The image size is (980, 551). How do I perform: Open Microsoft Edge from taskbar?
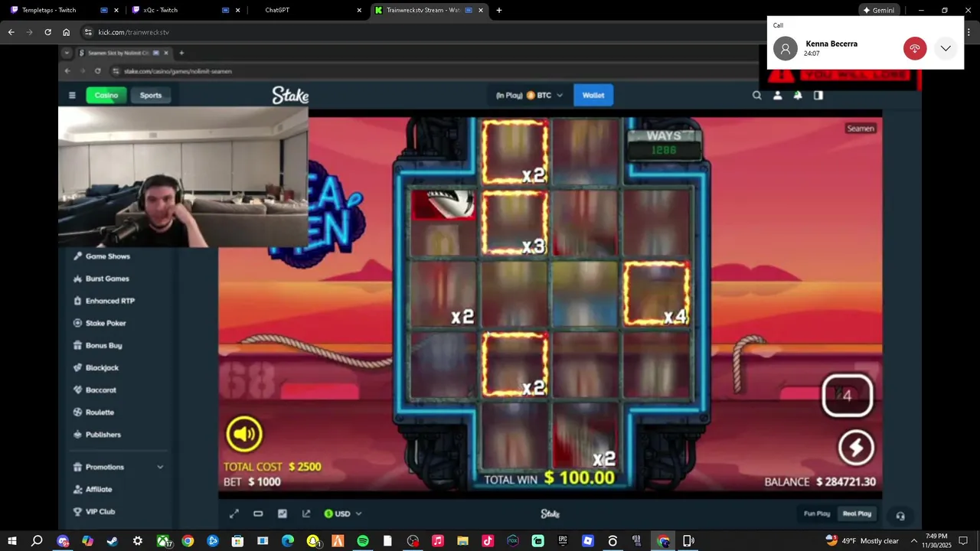[288, 541]
